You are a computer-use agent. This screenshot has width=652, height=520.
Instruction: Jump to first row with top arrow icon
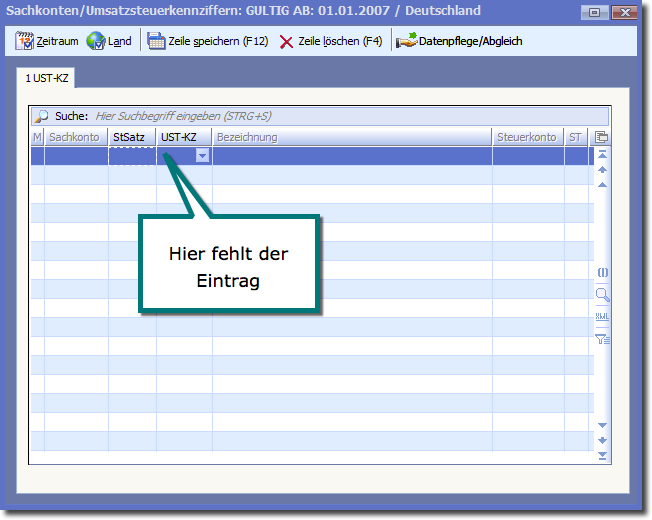click(602, 155)
